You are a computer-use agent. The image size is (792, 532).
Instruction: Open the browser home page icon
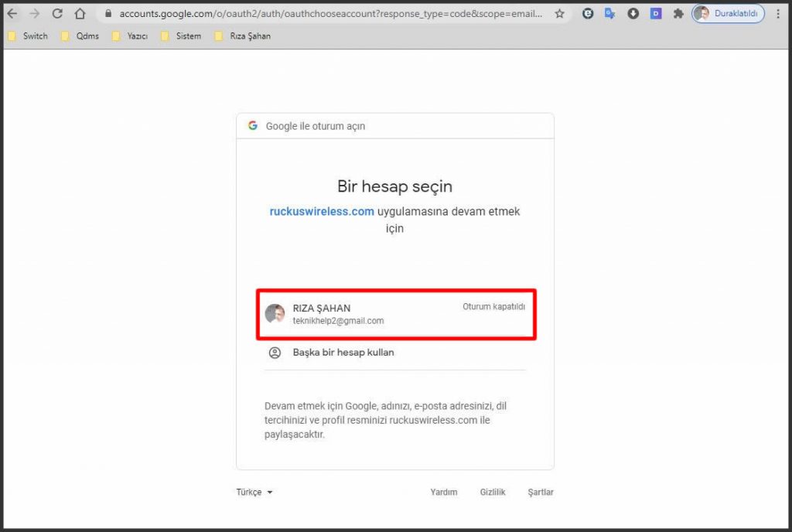(80, 14)
